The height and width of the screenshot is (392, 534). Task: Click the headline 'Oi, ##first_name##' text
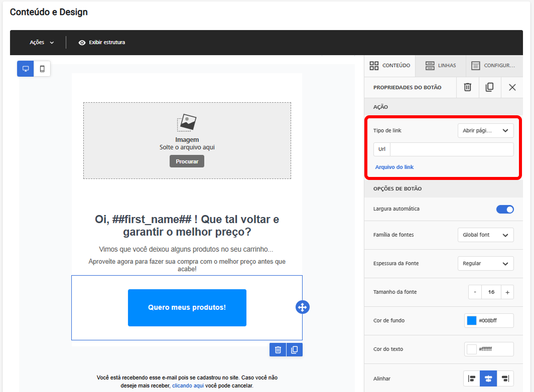click(x=187, y=226)
